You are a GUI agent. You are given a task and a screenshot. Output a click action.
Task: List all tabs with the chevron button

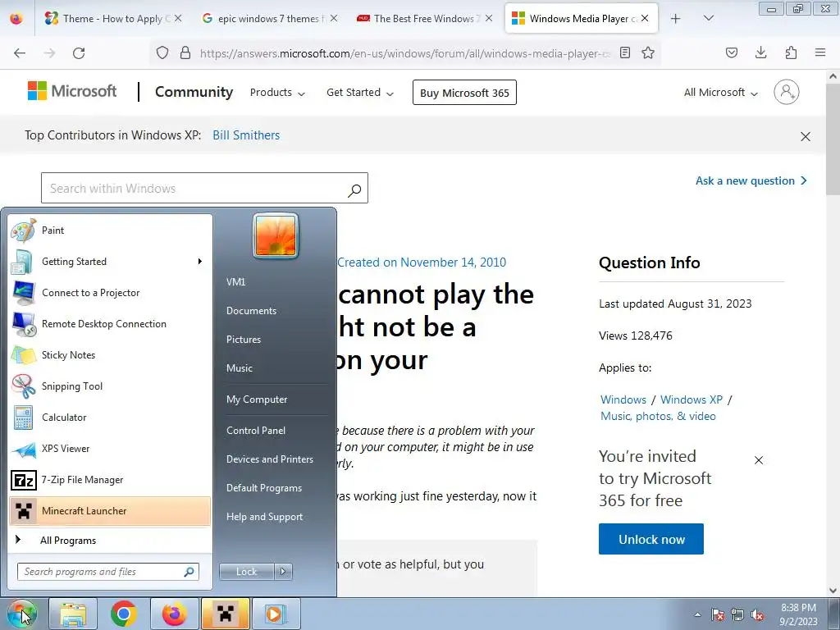coord(708,18)
